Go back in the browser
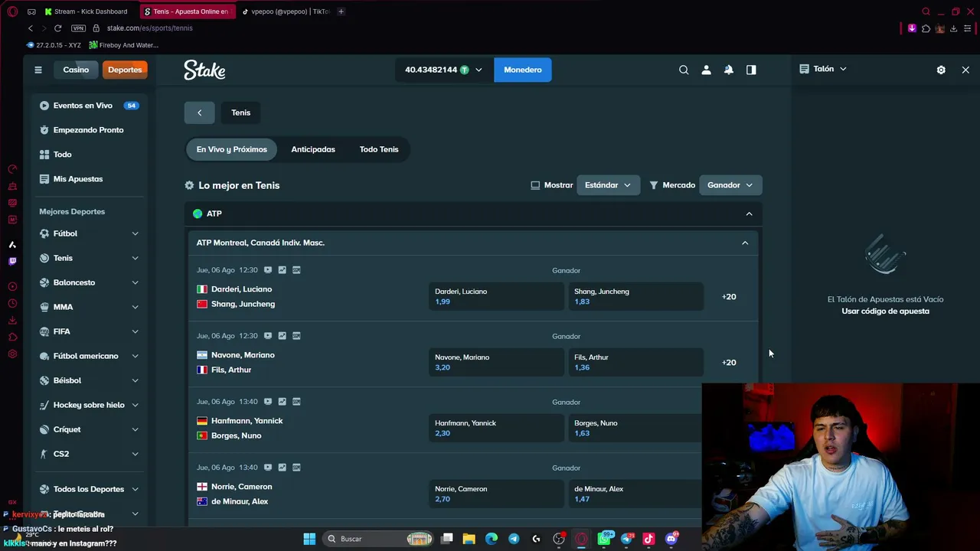Screen dimensions: 980x551 tap(31, 28)
